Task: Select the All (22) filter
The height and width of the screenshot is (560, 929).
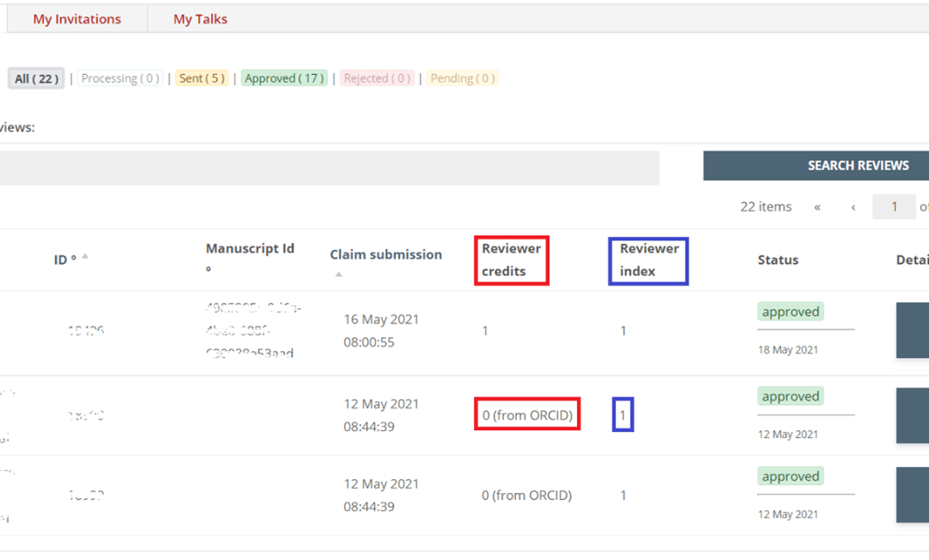Action: tap(36, 78)
